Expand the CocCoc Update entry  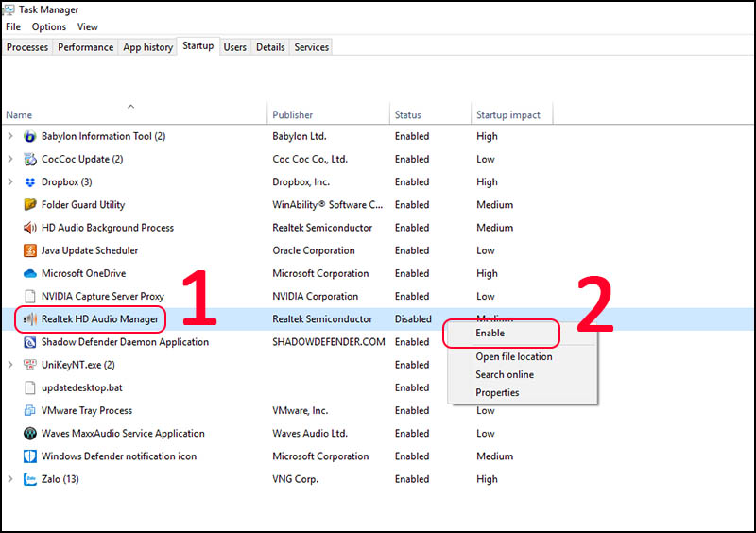pos(10,159)
